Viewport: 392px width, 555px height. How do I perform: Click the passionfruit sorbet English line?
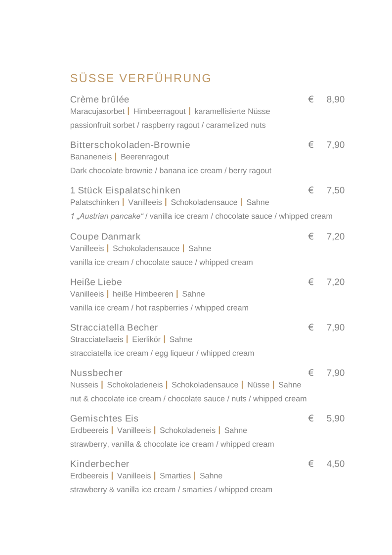click(168, 125)
